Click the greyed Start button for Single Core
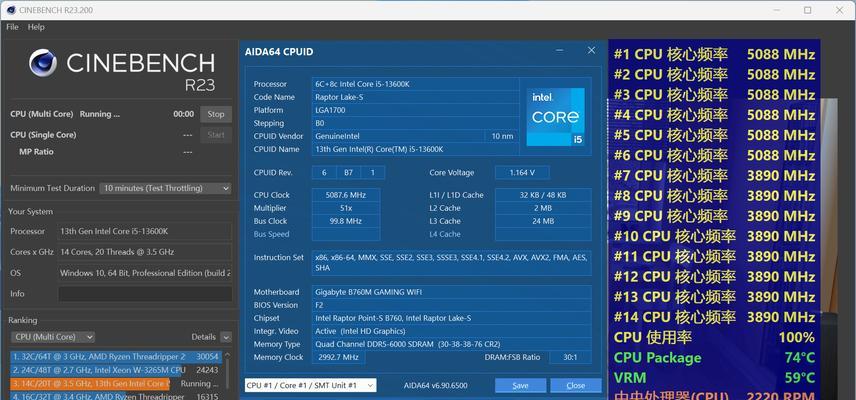Screen dimensions: 856x400 [216, 135]
